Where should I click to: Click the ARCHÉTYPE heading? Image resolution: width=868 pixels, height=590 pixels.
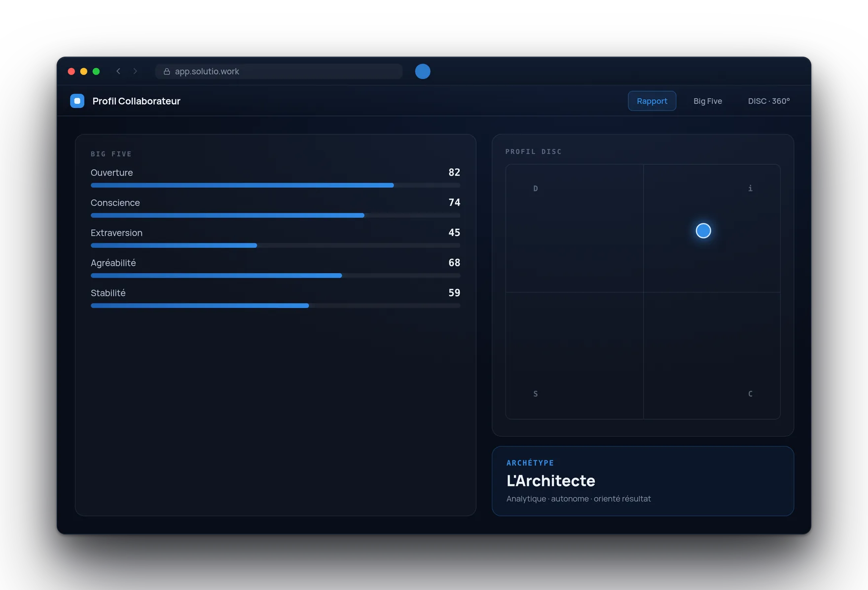pyautogui.click(x=530, y=463)
